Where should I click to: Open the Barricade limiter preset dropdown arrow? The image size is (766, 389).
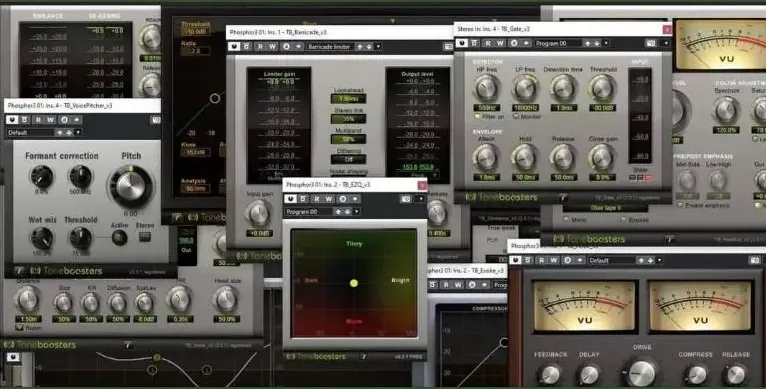coord(378,46)
